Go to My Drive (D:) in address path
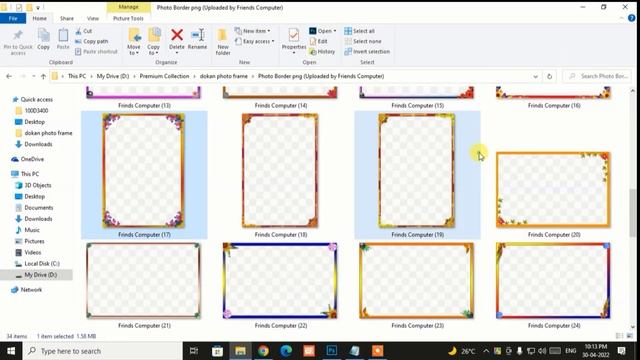This screenshot has height=360, width=640. point(113,76)
